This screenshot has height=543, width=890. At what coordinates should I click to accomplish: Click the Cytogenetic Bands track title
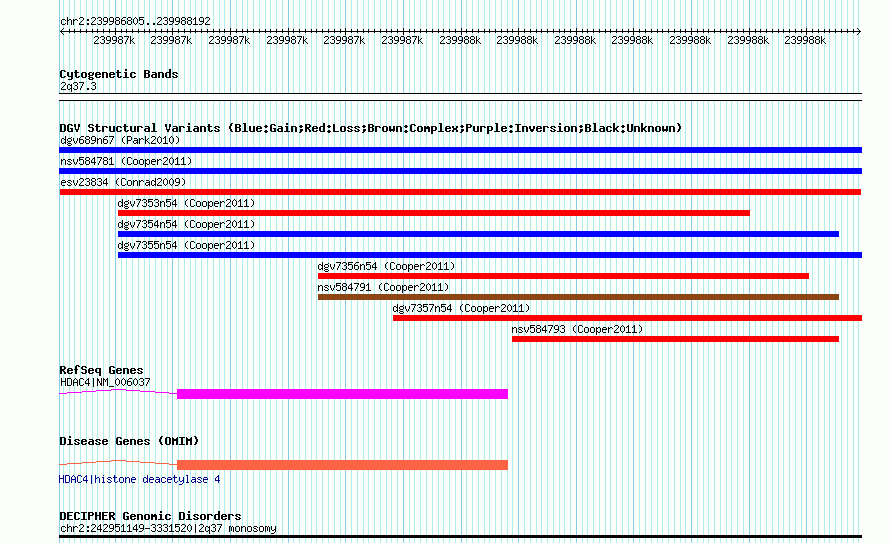click(x=119, y=74)
